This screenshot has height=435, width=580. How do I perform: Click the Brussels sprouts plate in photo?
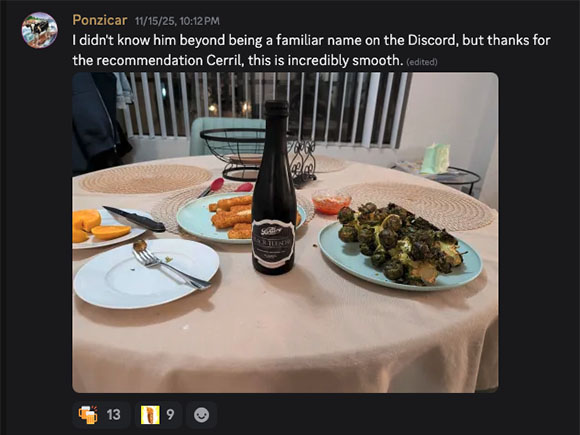tap(400, 250)
